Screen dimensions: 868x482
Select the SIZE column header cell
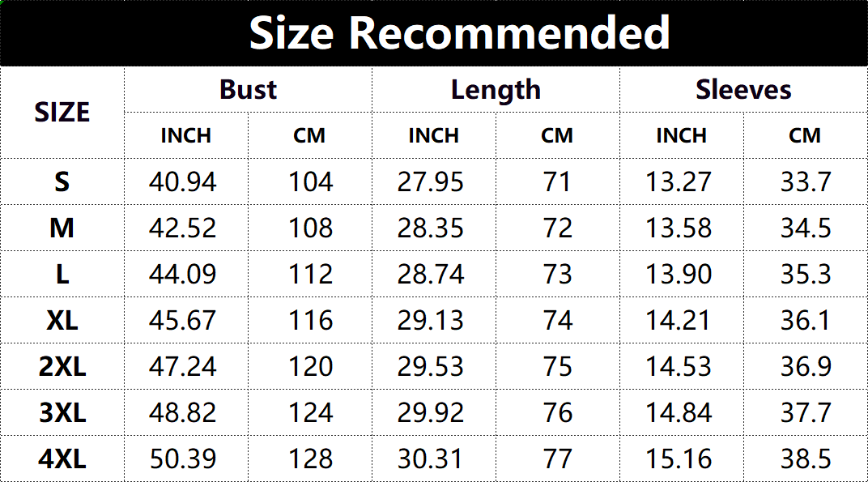pyautogui.click(x=62, y=113)
